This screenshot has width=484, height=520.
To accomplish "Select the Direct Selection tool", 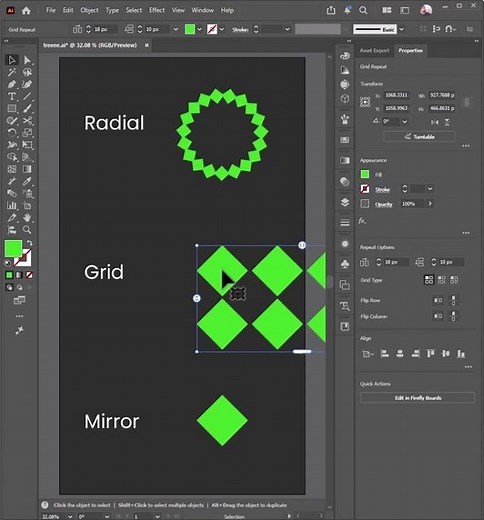I will point(27,60).
